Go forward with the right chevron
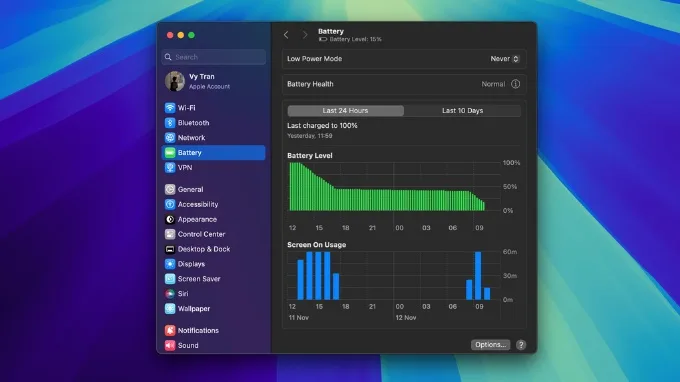Viewport: 680px width, 382px height. 305,35
